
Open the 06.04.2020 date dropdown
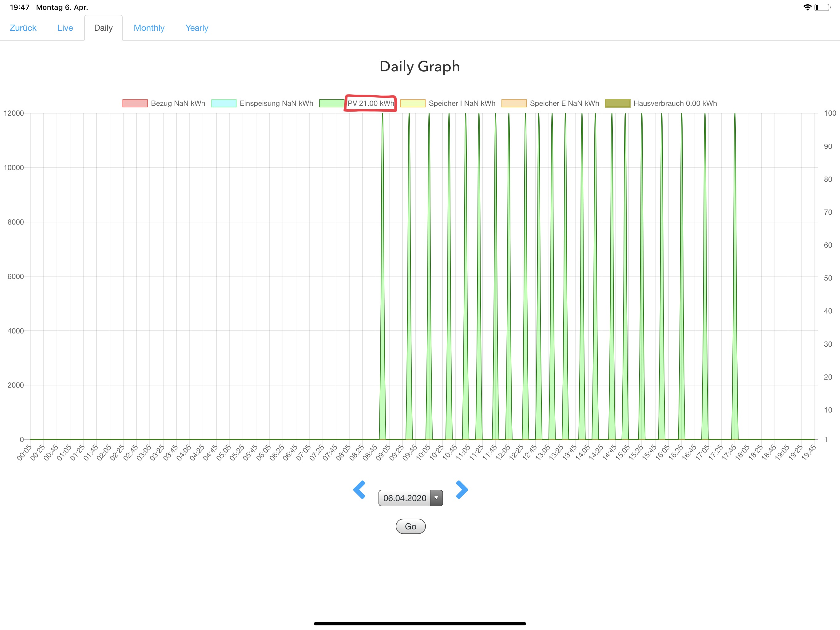pos(404,498)
